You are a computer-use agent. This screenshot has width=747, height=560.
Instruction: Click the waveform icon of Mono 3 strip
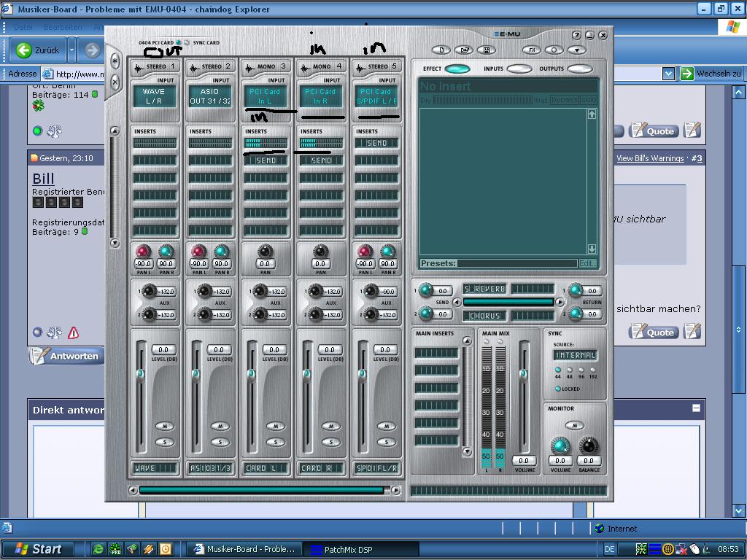pos(249,68)
